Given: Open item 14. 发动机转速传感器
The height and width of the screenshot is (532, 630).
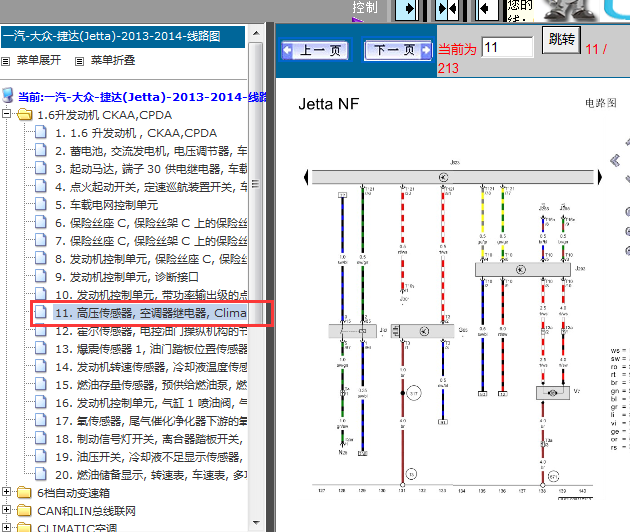Looking at the screenshot, I should [x=151, y=367].
